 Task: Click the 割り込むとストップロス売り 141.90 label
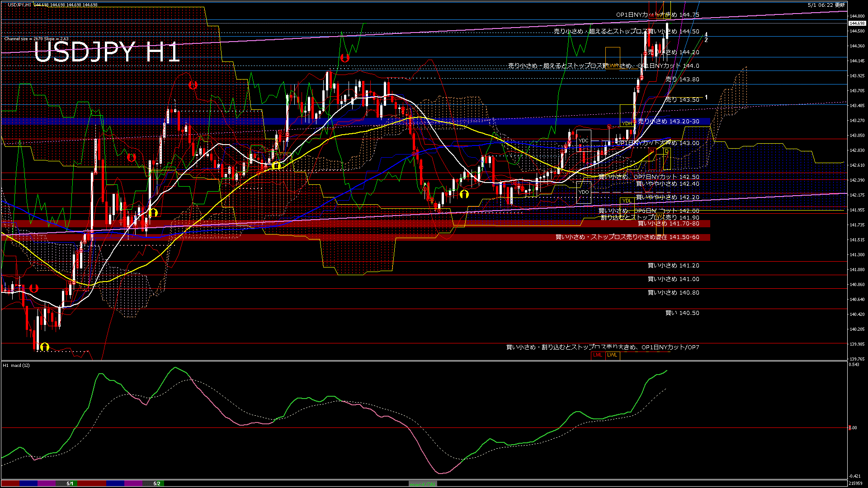pyautogui.click(x=650, y=218)
